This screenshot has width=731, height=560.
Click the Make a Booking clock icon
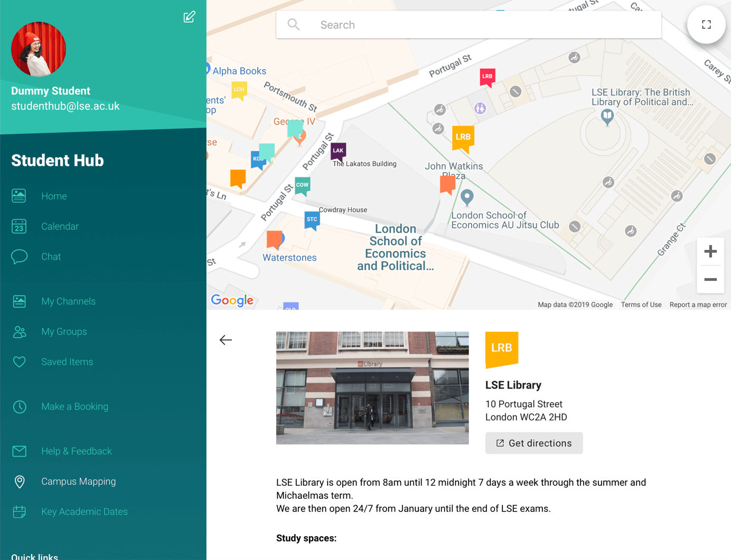pyautogui.click(x=19, y=406)
